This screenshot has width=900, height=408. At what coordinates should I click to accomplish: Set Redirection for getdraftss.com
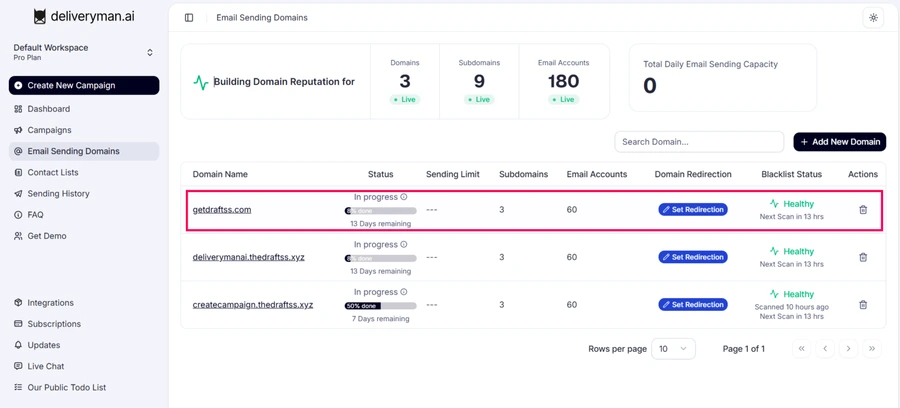pos(693,210)
